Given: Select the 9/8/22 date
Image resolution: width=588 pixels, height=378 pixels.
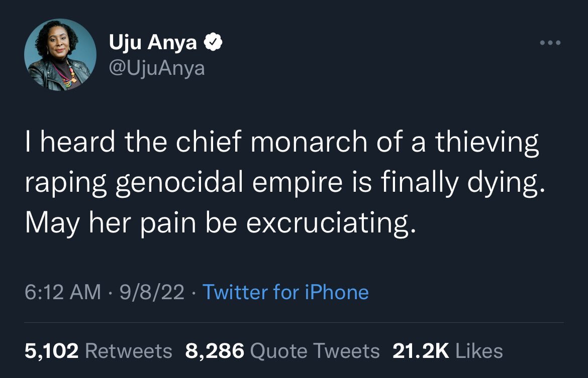Looking at the screenshot, I should coord(152,292).
